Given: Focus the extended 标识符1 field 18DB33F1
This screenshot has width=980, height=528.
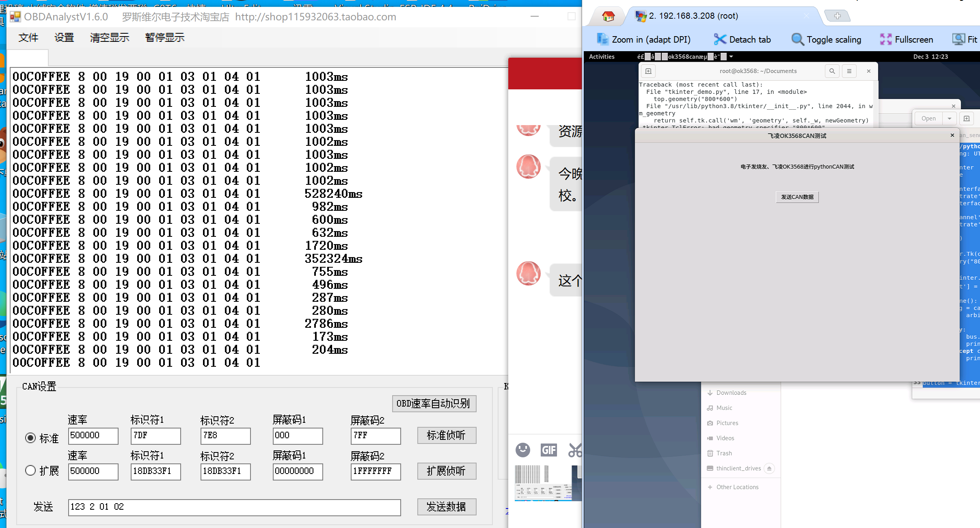Looking at the screenshot, I should [x=155, y=472].
